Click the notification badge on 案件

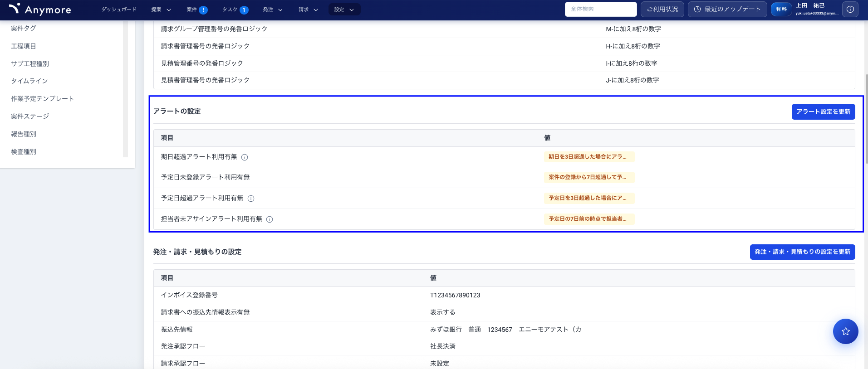(203, 10)
